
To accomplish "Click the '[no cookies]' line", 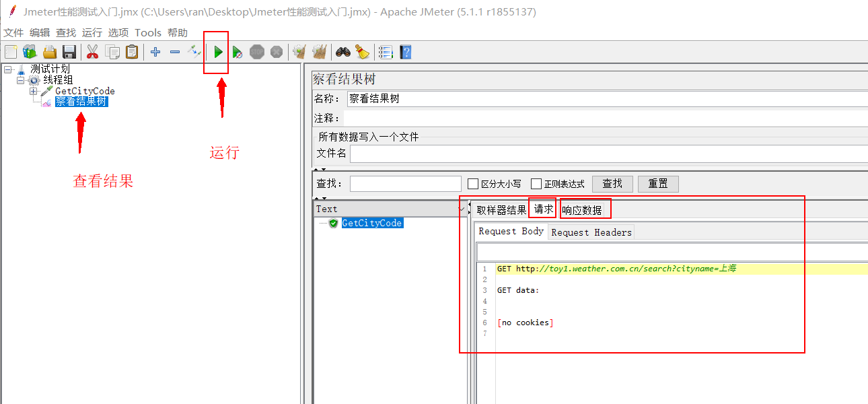I will pyautogui.click(x=525, y=323).
